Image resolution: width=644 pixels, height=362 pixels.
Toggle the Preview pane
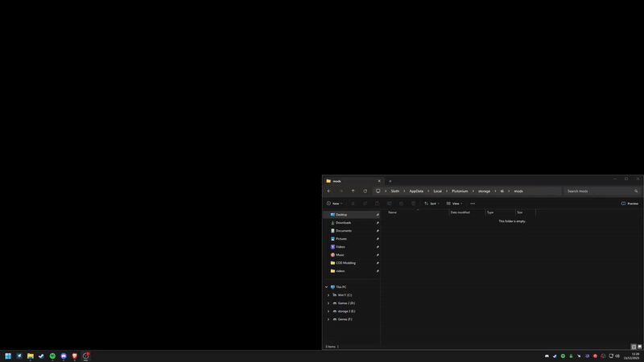point(630,204)
